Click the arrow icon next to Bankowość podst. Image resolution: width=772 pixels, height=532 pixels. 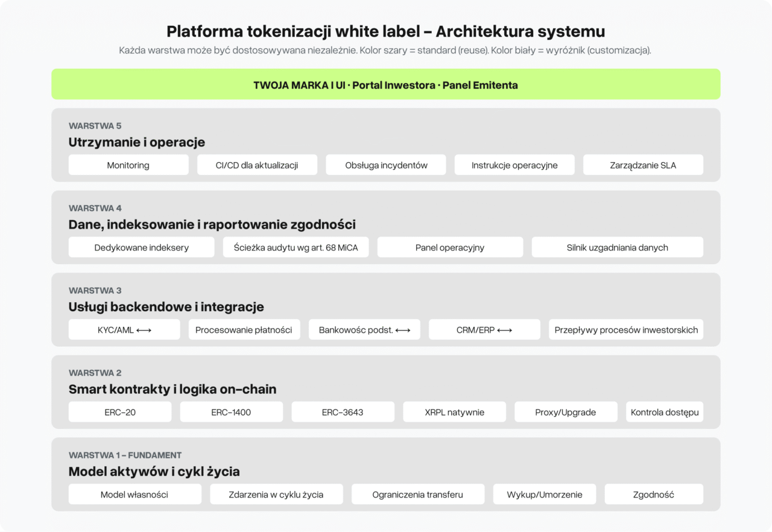click(403, 330)
